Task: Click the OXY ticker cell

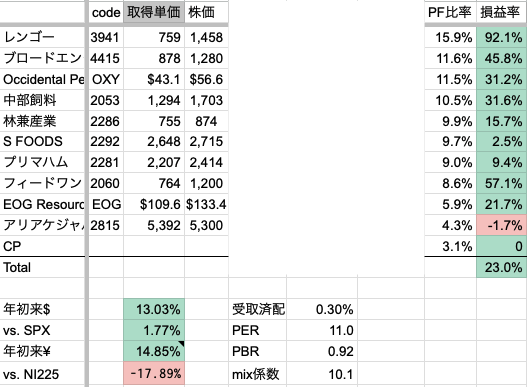Action: coord(106,79)
